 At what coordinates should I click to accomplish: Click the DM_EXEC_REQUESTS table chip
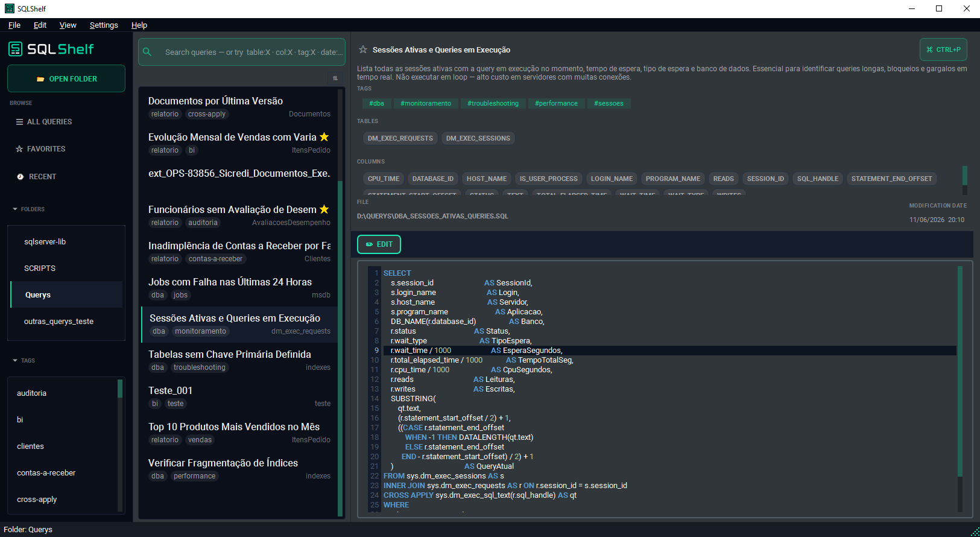pyautogui.click(x=400, y=138)
